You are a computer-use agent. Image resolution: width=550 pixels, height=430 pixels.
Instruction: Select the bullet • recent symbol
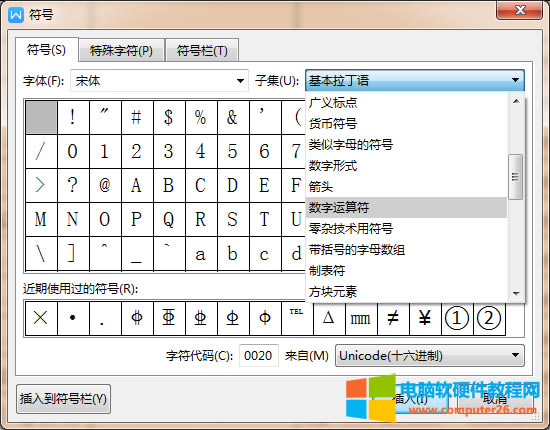73,318
